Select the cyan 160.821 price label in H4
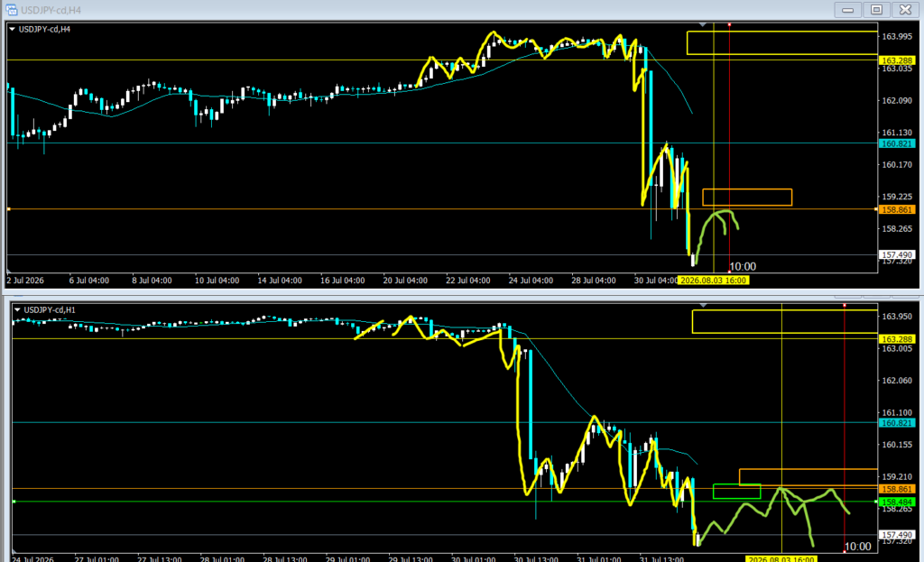The image size is (924, 562). (x=896, y=143)
